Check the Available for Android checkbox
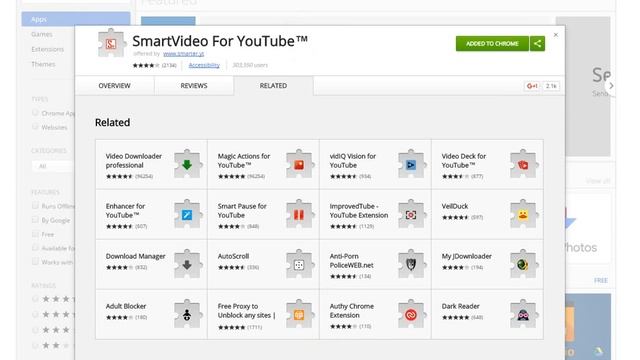640x360 pixels. (35, 248)
